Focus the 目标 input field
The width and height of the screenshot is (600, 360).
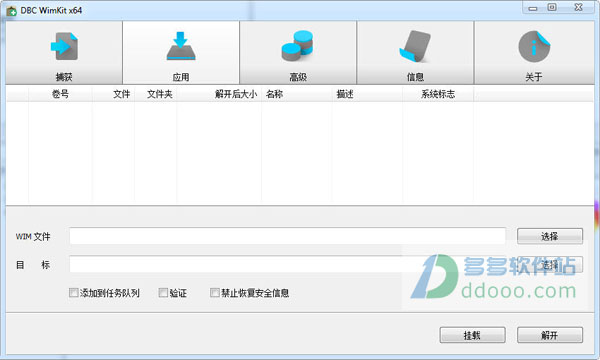point(287,264)
